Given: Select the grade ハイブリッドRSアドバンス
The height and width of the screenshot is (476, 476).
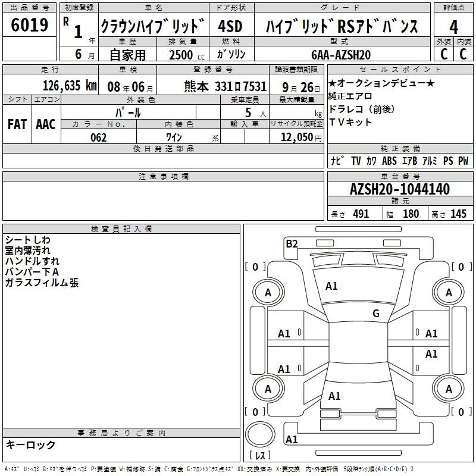Looking at the screenshot, I should tap(342, 26).
